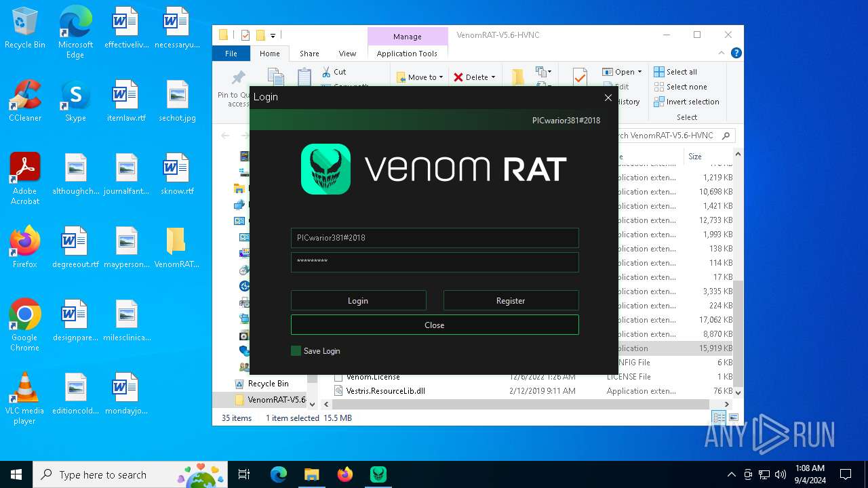Open the File menu in File Explorer
868x488 pixels.
[231, 54]
